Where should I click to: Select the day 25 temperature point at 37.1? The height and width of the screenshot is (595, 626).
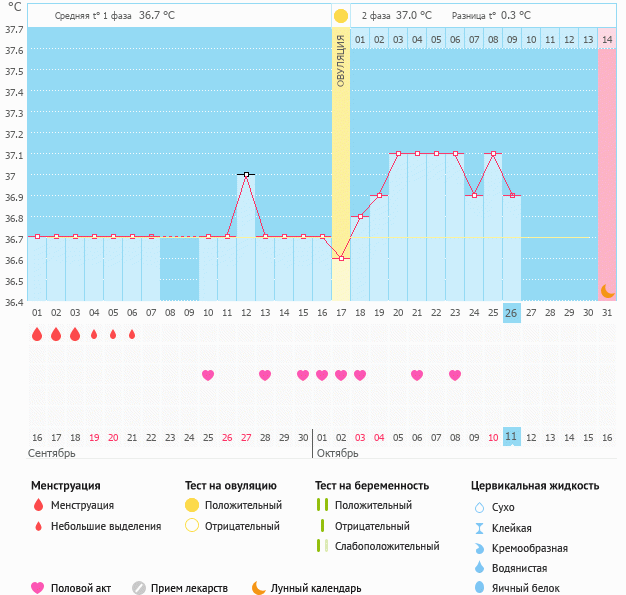click(493, 154)
